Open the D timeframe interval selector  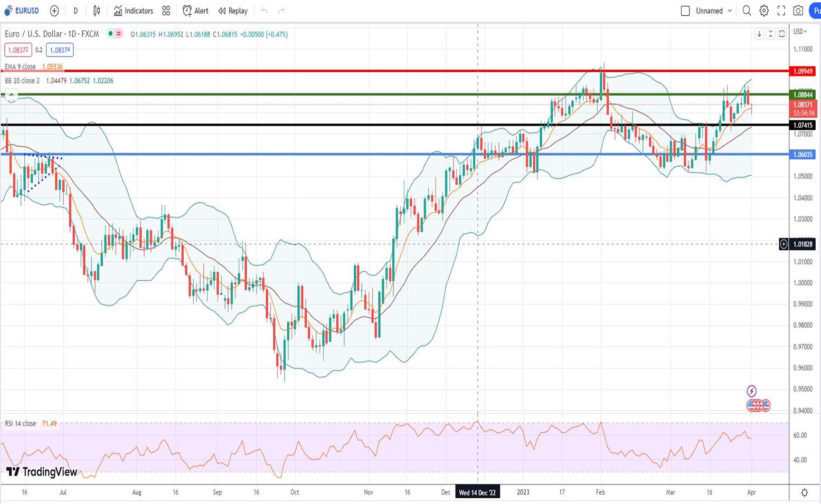click(76, 11)
